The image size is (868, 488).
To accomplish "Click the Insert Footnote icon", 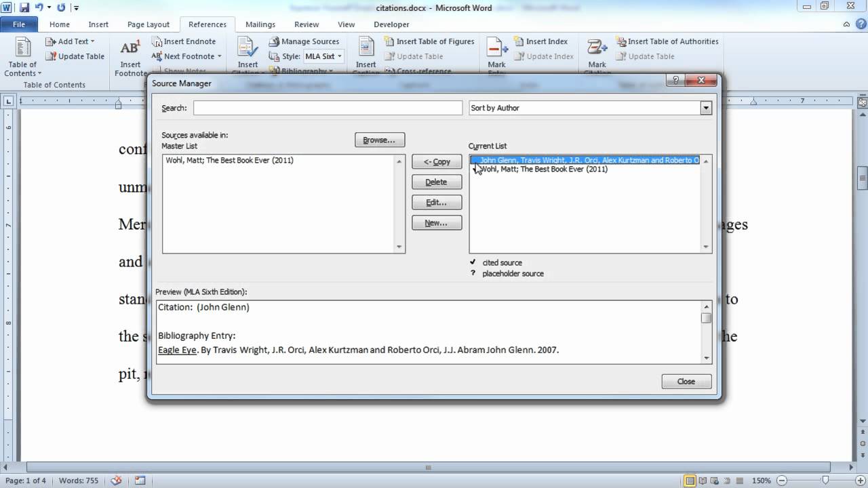I will point(130,57).
